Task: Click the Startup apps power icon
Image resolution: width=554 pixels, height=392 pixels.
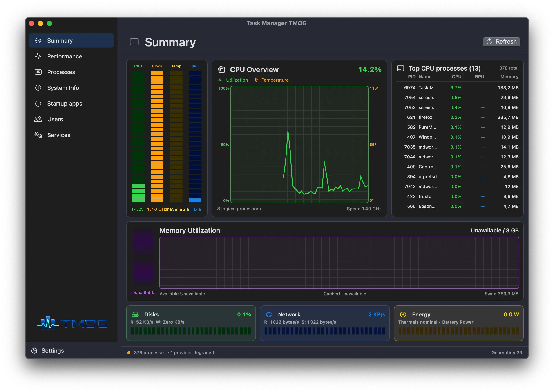Action: pyautogui.click(x=38, y=103)
